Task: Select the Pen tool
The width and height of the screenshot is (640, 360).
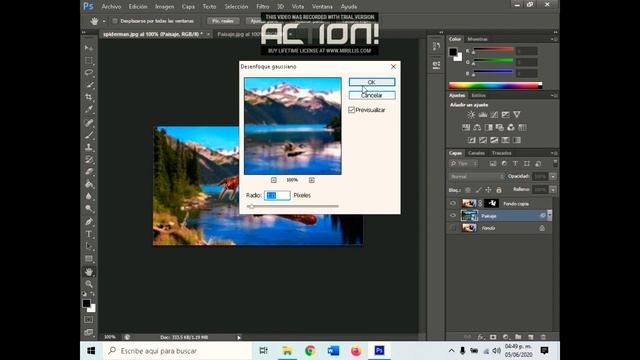Action: click(89, 222)
